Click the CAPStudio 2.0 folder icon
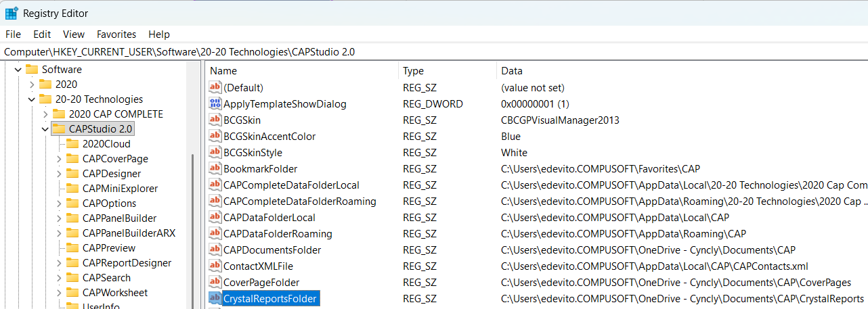The height and width of the screenshot is (309, 868). tap(59, 128)
